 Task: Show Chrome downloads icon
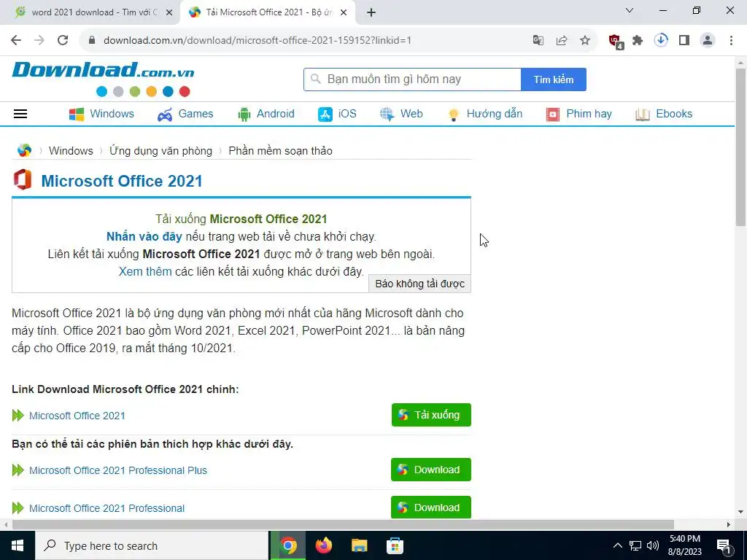tap(661, 40)
